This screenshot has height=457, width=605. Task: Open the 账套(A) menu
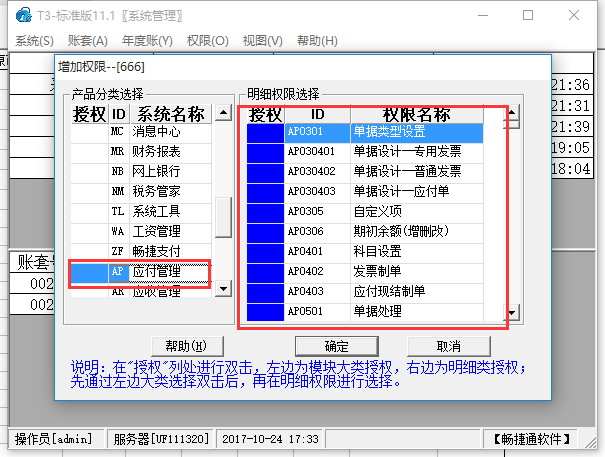coord(88,41)
